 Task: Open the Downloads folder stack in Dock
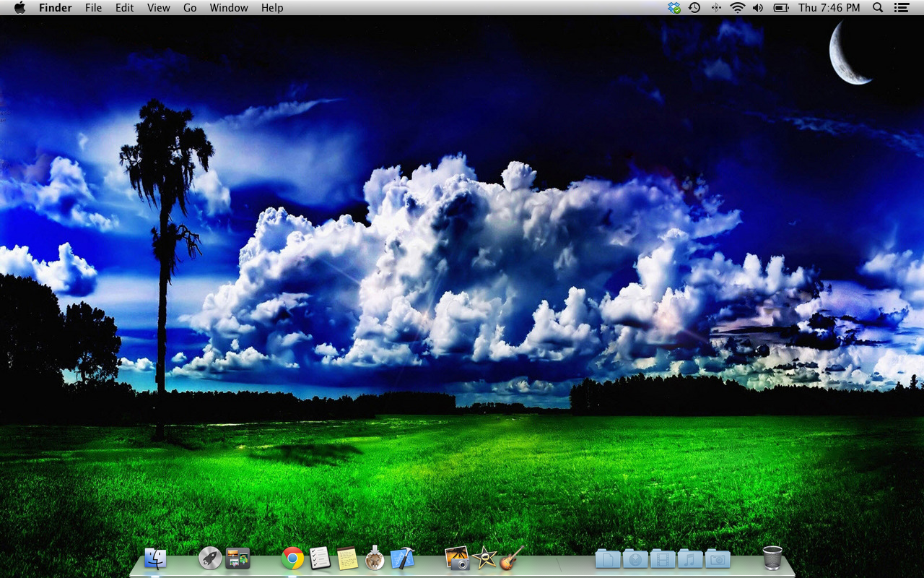635,558
